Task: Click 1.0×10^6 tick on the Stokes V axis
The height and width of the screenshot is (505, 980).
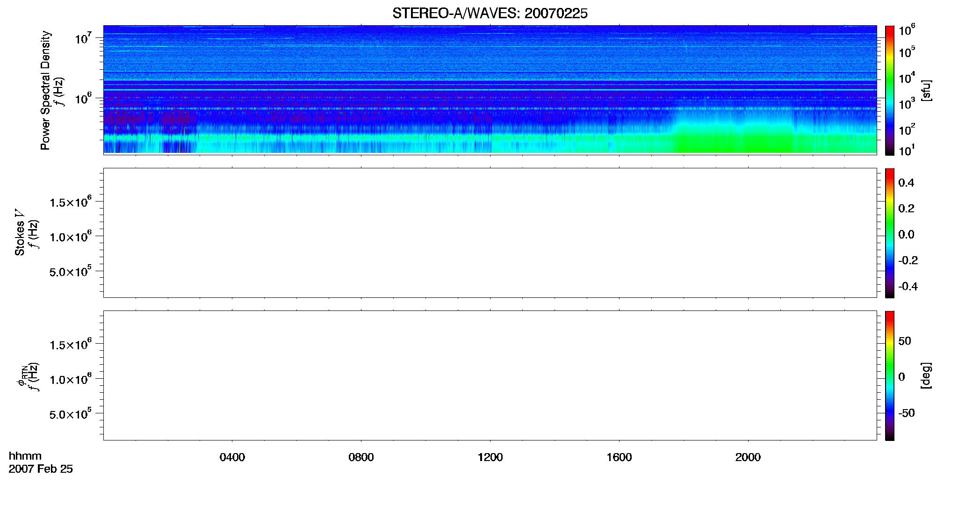Action: [71, 237]
